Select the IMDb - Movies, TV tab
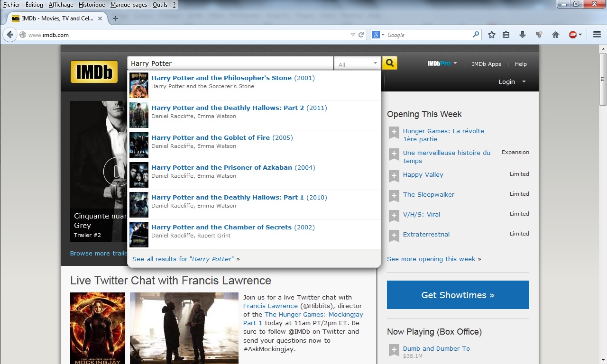Screen dimensions: 607x364 click(x=57, y=18)
